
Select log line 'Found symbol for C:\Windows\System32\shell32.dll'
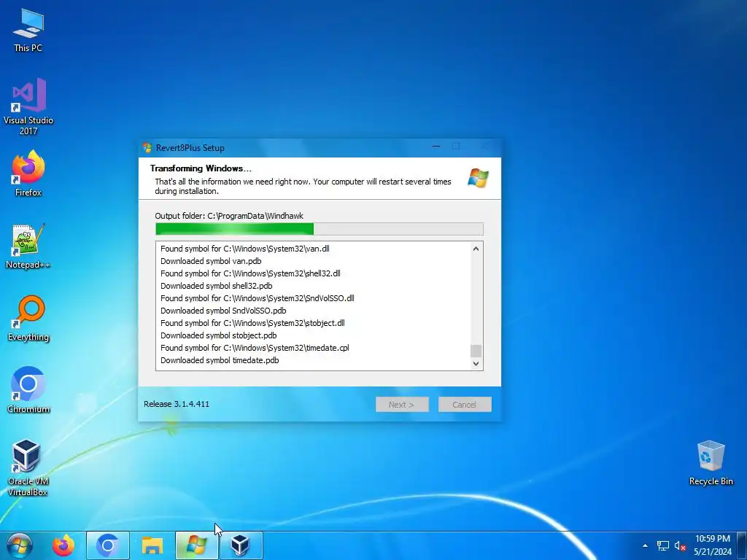tap(251, 273)
